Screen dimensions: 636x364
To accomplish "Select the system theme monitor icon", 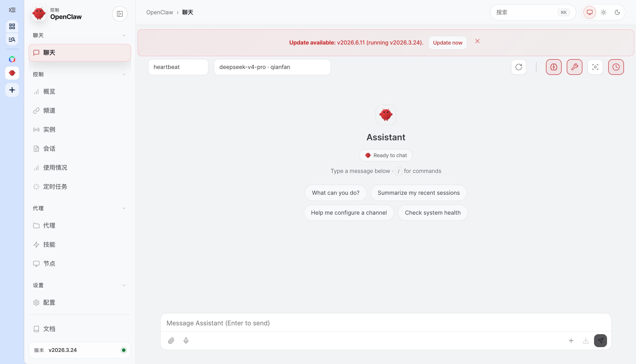I will (590, 12).
